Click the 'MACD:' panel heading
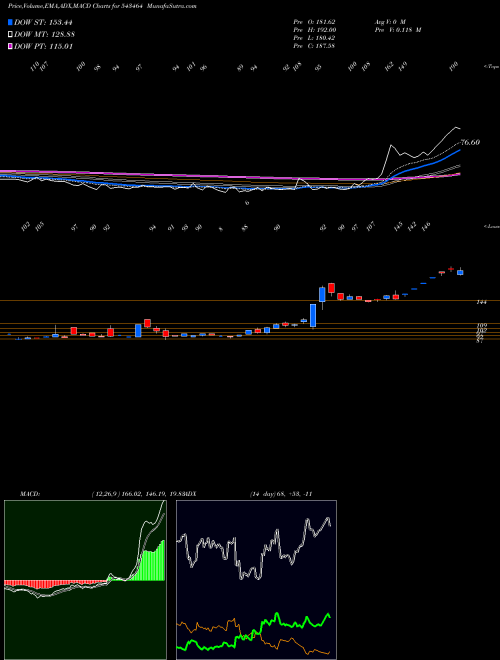 29,494
